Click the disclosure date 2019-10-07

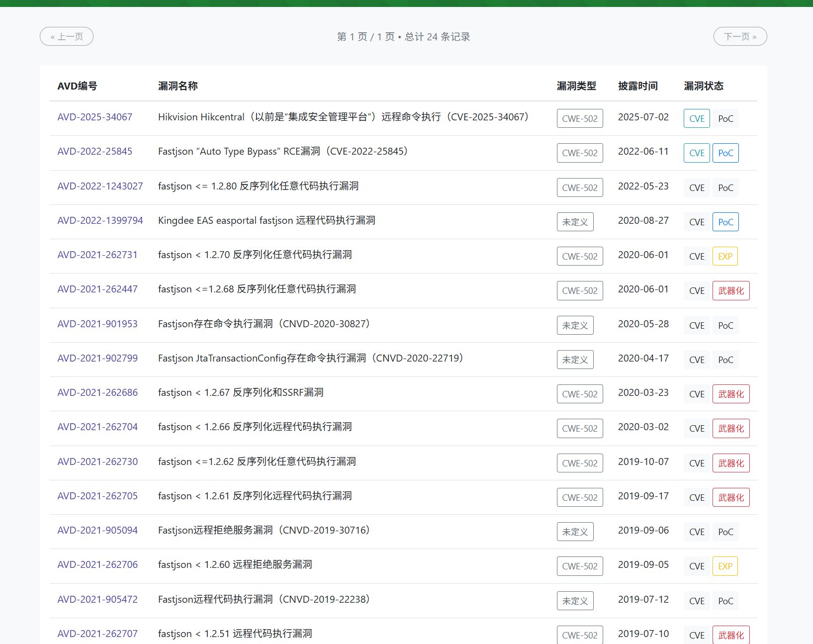(x=643, y=461)
